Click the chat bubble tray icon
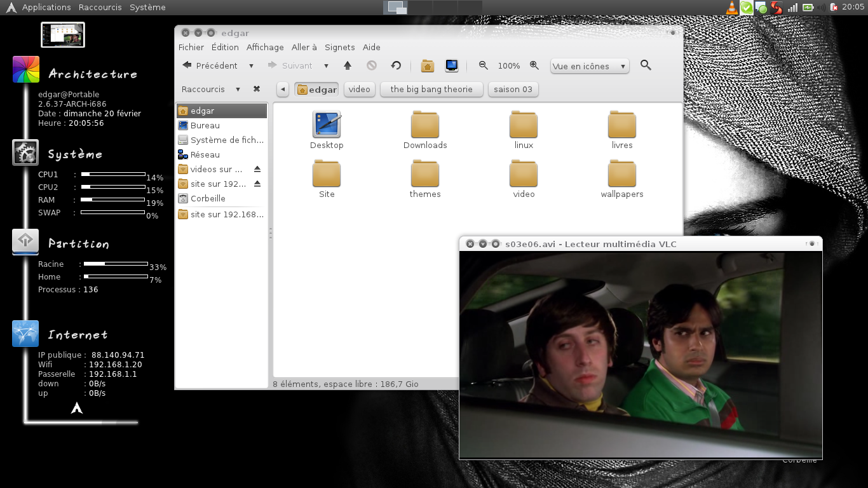The height and width of the screenshot is (488, 868). pos(761,8)
